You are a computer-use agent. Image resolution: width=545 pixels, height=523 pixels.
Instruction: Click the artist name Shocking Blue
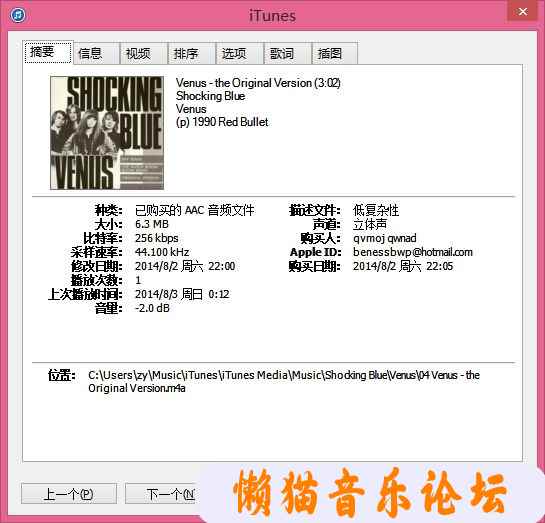pyautogui.click(x=210, y=96)
